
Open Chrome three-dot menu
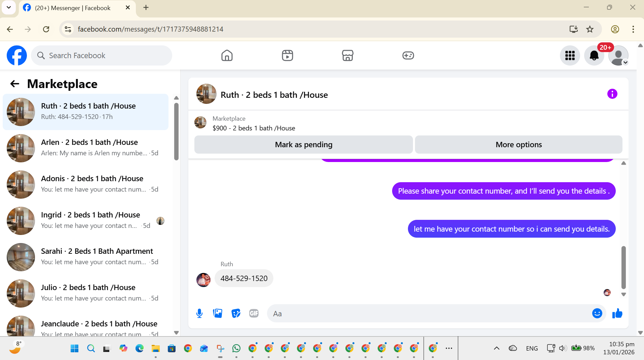pyautogui.click(x=633, y=29)
